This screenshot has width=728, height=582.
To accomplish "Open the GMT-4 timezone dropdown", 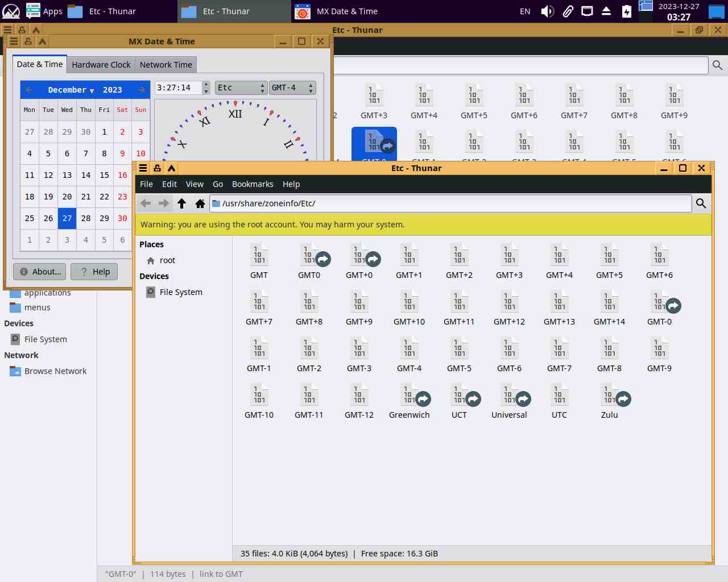I will point(292,88).
